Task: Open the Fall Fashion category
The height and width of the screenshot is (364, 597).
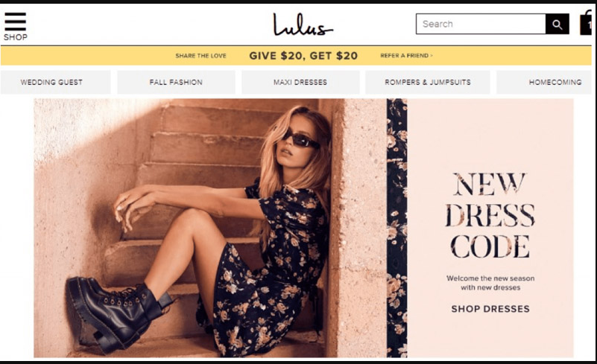Action: tap(176, 82)
